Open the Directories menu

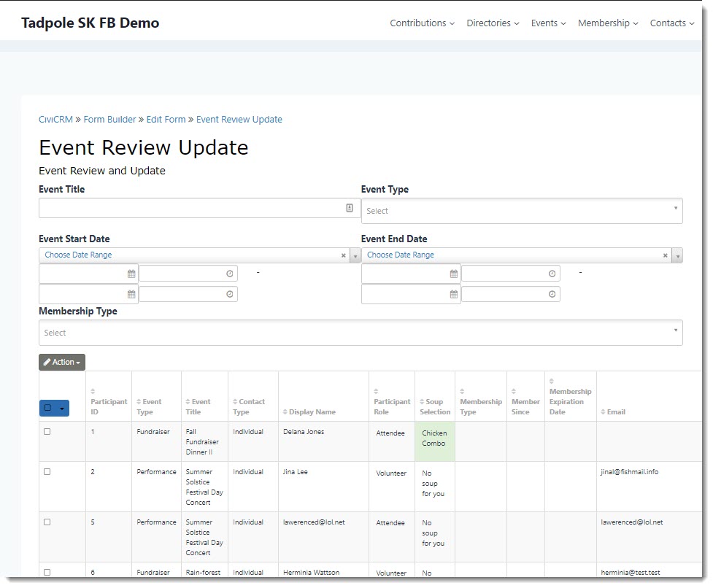[493, 23]
